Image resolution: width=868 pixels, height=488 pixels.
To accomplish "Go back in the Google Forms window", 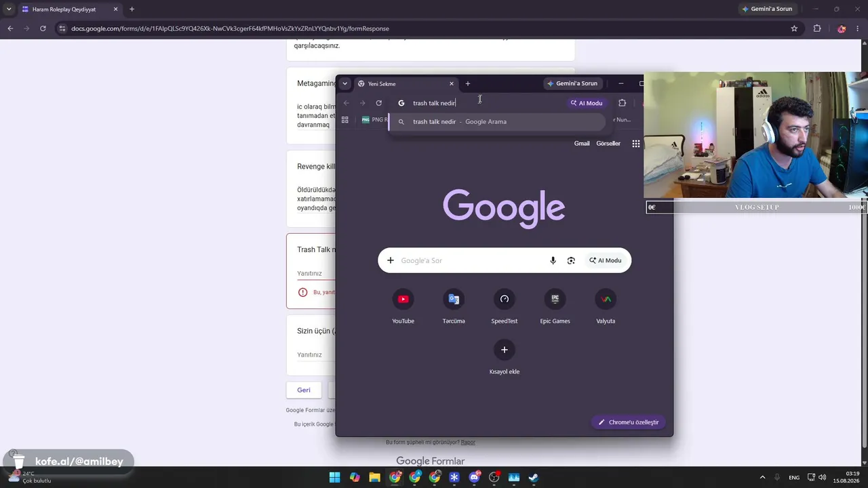I will point(10,28).
